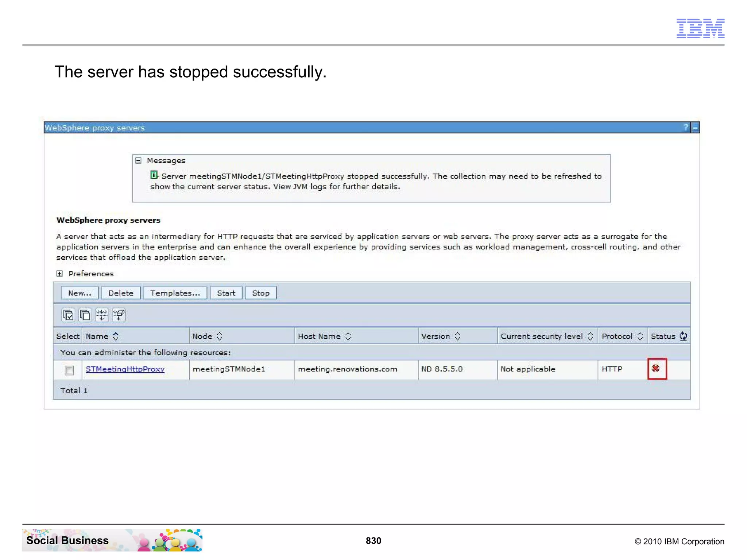
Task: Select the meeting.renovations.com host name cell
Action: [x=356, y=370]
